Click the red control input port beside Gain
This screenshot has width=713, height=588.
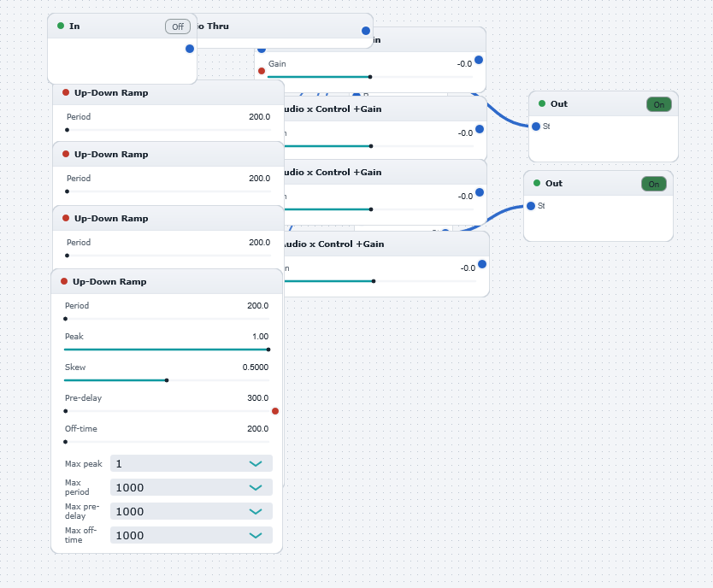coord(262,71)
